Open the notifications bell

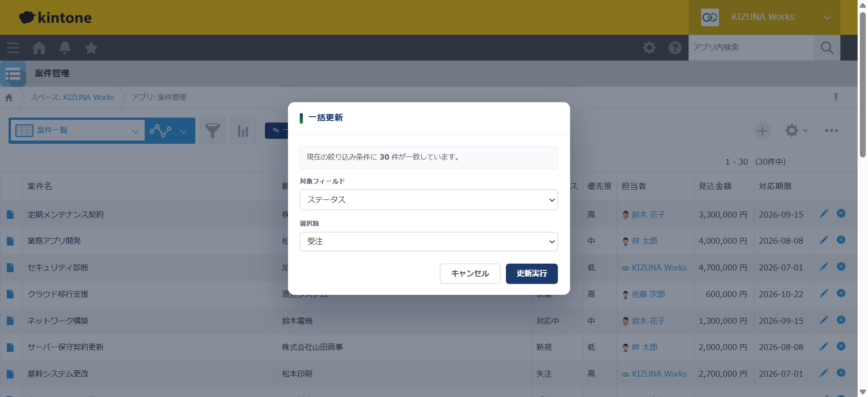coord(65,47)
